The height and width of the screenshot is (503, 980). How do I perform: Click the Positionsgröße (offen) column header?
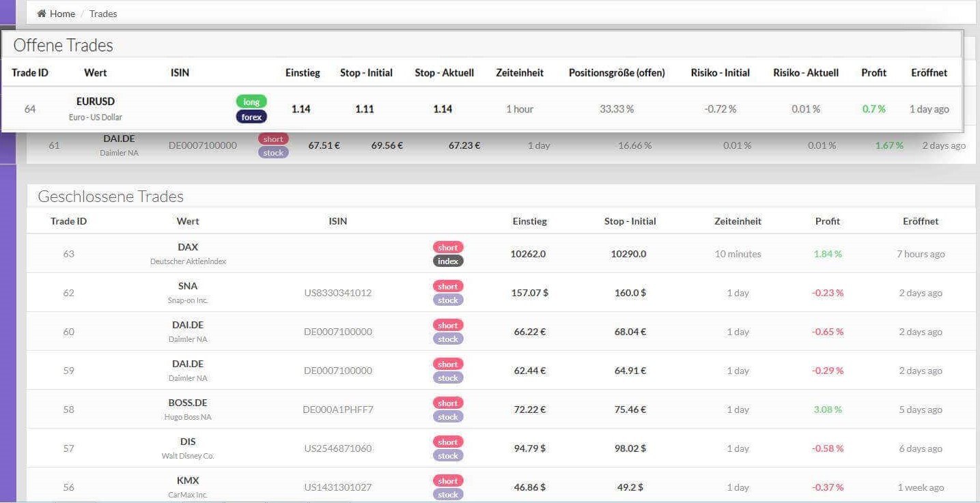click(617, 73)
